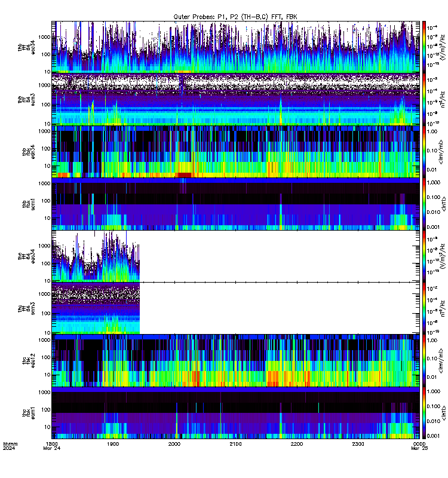Click the 'thc fbk scm1' panel label
448x478 pixels.
pos(29,413)
